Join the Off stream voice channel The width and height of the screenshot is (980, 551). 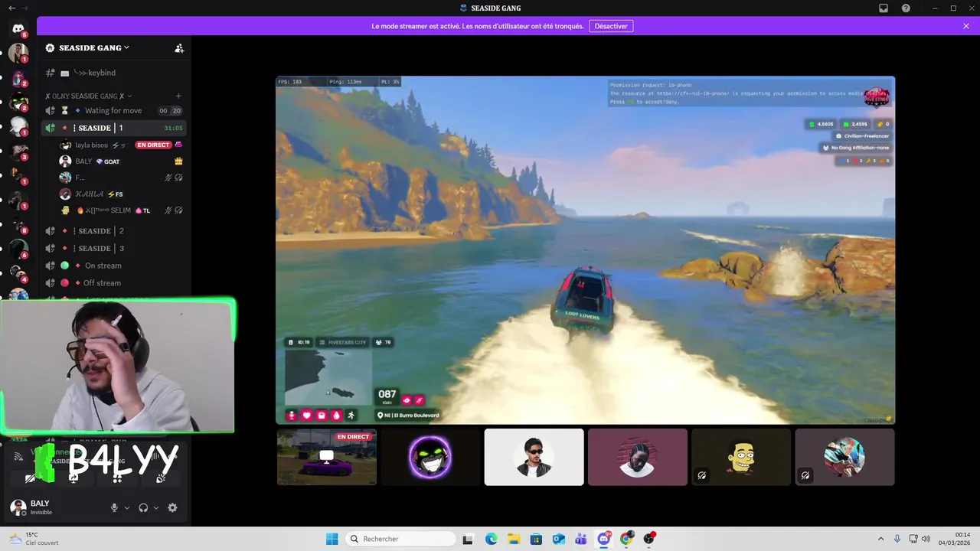pyautogui.click(x=113, y=283)
